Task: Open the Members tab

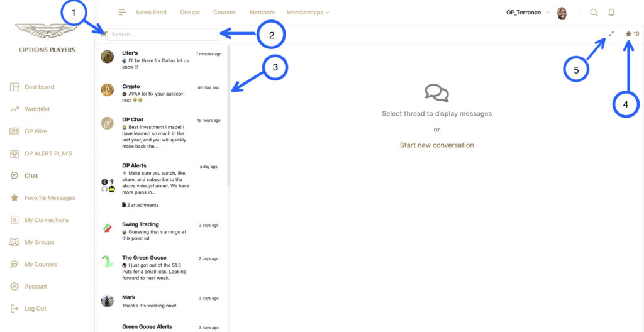Action: 262,13
